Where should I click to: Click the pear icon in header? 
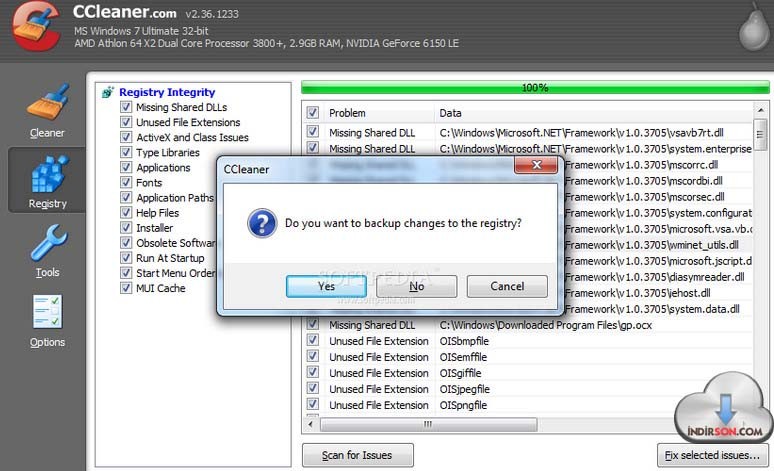point(753,26)
